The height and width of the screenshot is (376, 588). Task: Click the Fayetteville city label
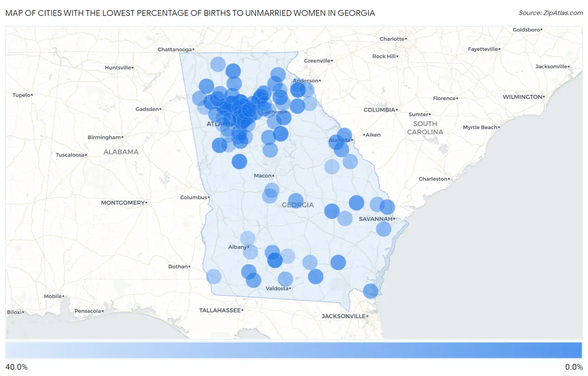pyautogui.click(x=483, y=49)
